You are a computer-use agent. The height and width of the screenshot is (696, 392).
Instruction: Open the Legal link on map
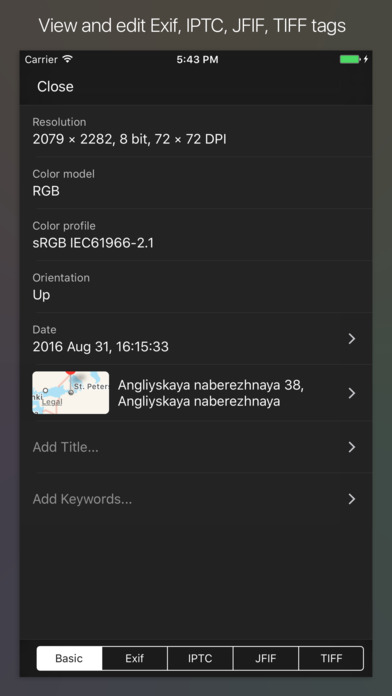coord(52,402)
